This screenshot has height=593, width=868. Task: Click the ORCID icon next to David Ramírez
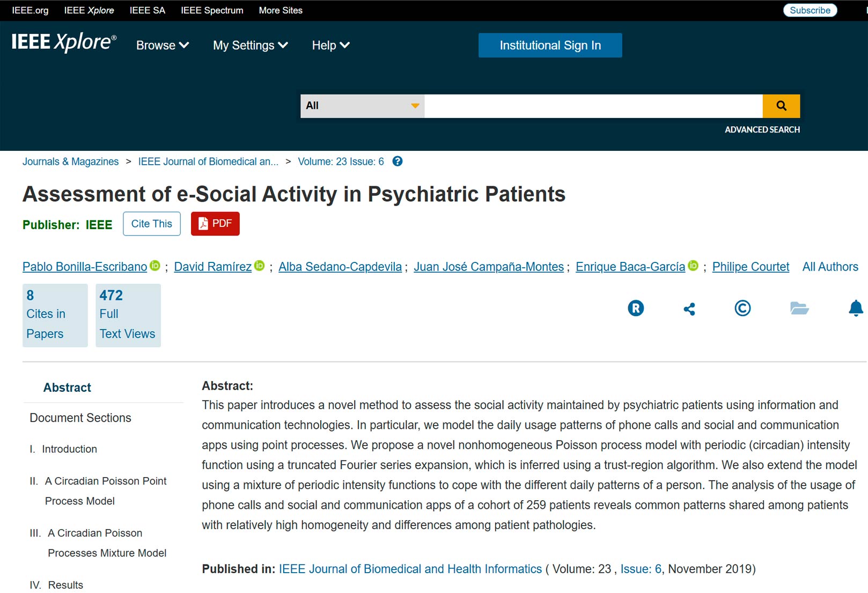260,266
